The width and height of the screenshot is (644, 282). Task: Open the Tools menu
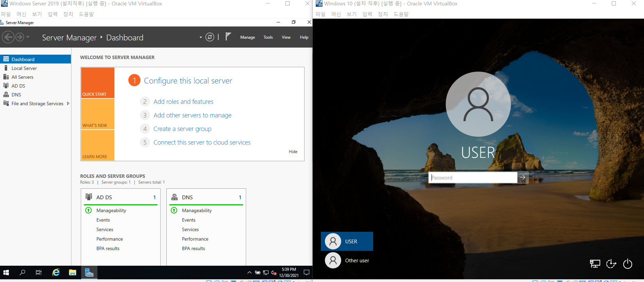tap(268, 37)
